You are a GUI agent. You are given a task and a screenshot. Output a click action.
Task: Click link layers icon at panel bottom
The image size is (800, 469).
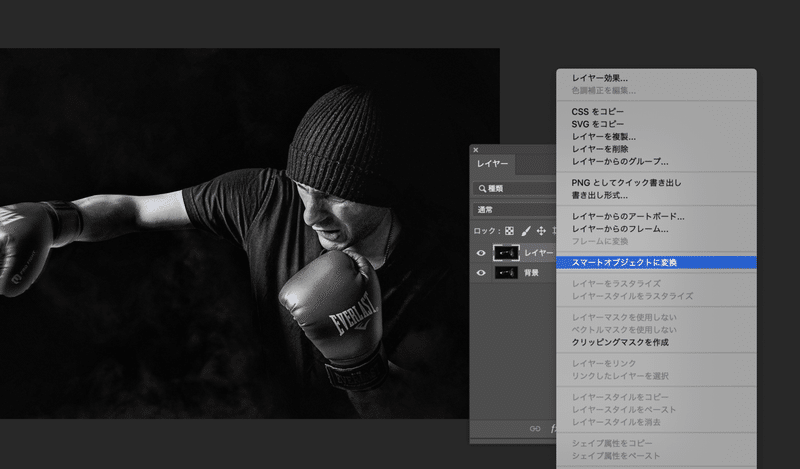coord(535,429)
